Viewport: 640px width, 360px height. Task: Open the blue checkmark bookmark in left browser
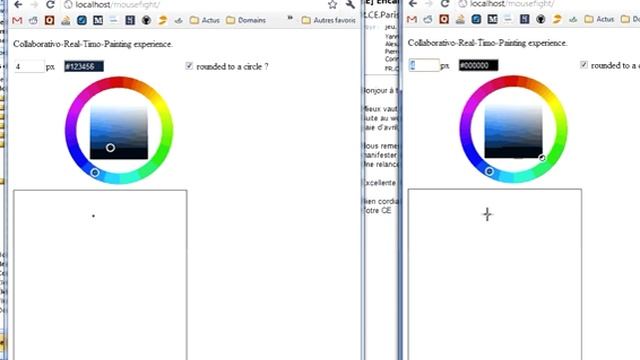82,20
